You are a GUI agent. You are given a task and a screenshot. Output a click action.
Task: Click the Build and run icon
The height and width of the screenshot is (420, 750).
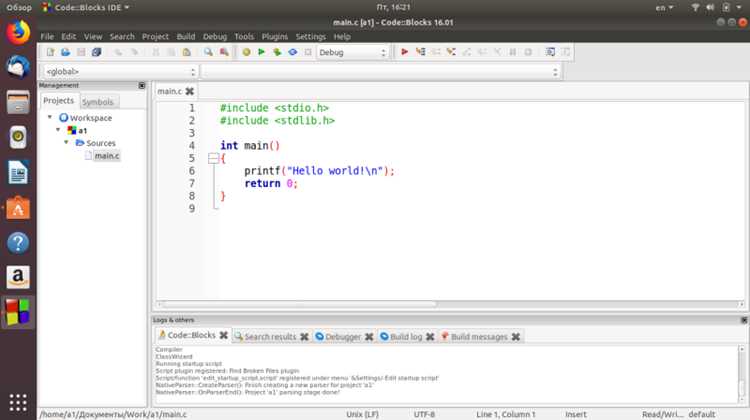tap(277, 52)
